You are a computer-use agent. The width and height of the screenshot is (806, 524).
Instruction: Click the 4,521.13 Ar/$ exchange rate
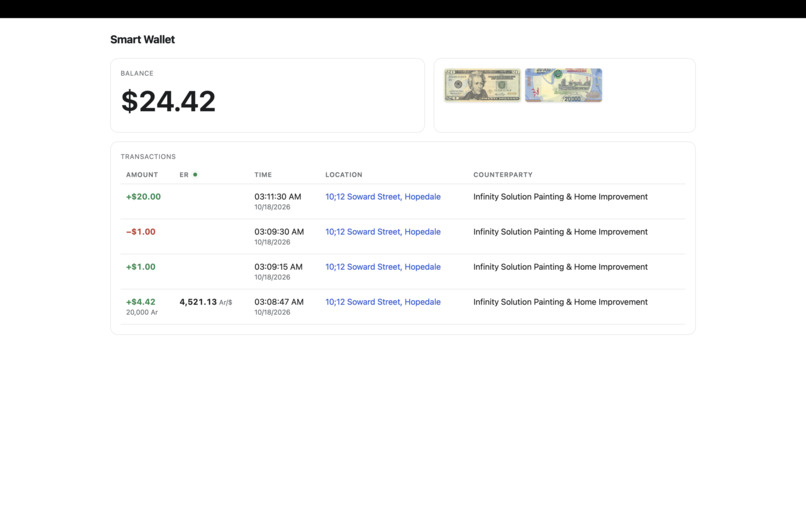click(206, 302)
